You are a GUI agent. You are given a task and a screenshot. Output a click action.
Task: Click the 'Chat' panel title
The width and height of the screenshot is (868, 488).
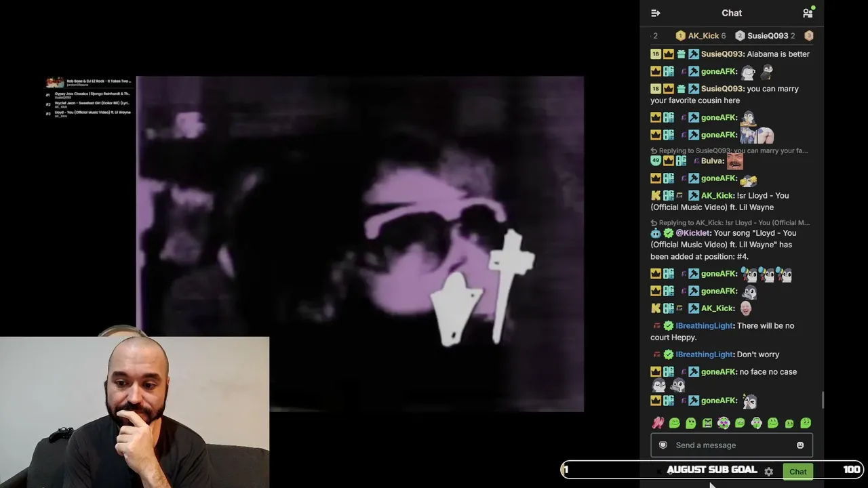[732, 13]
